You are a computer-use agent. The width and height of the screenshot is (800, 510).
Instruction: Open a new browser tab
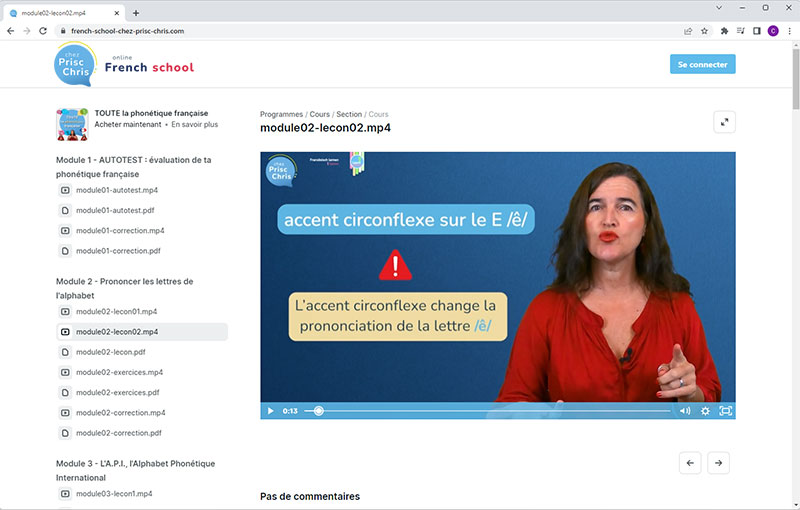[x=136, y=12]
